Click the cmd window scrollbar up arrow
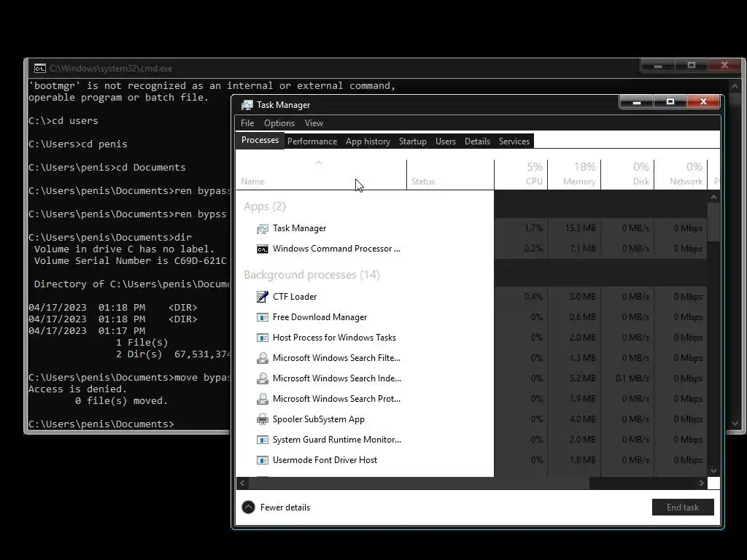 [x=735, y=86]
